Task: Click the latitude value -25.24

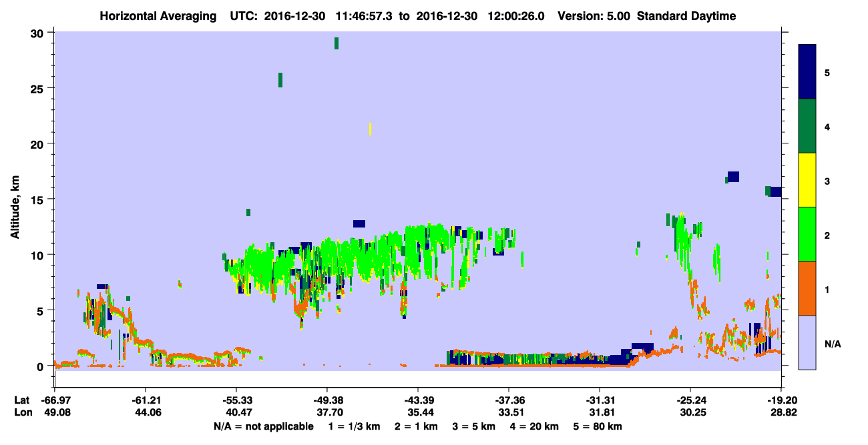Action: (x=690, y=400)
